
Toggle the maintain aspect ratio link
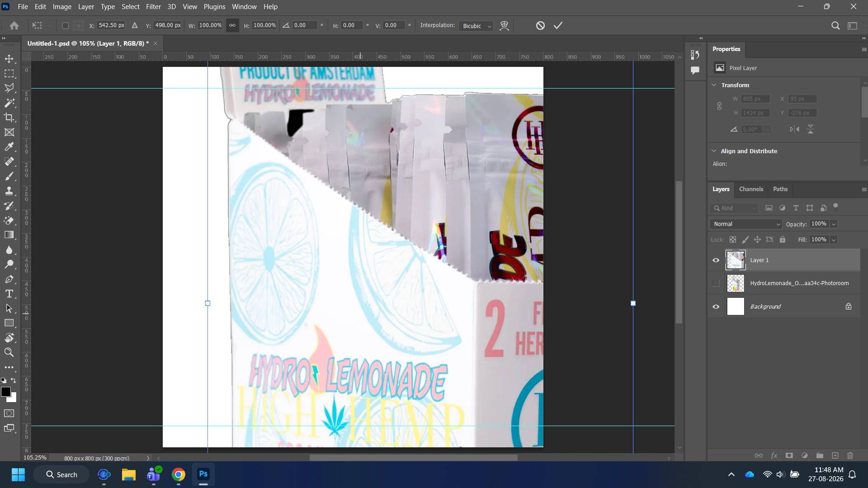coord(232,25)
